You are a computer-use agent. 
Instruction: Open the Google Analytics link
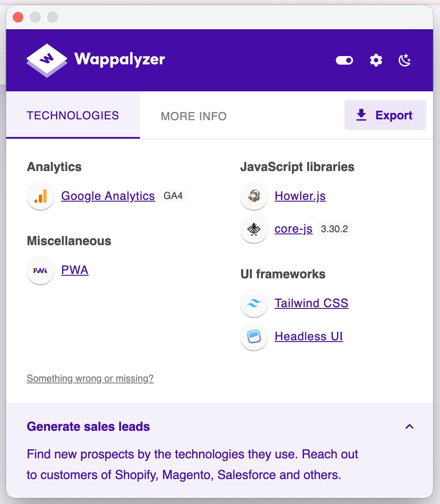108,196
